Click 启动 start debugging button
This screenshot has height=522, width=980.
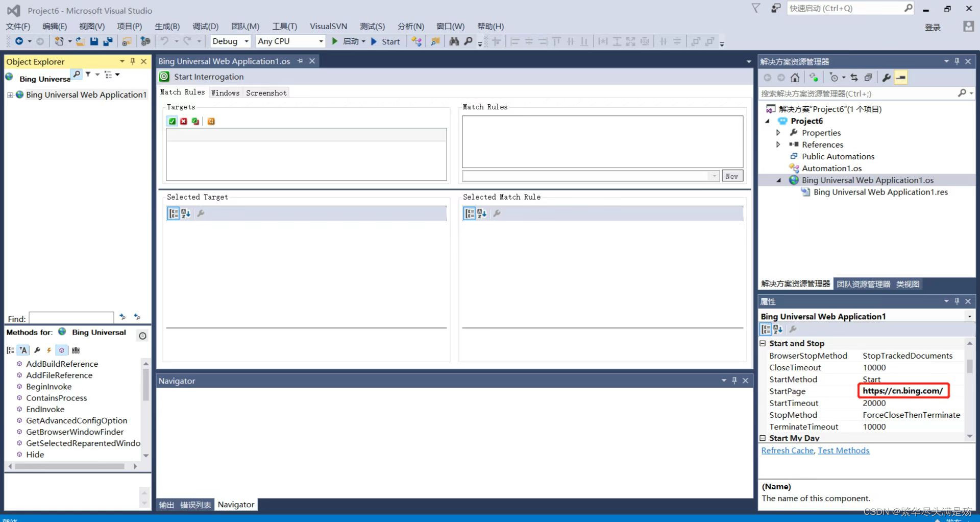point(346,41)
